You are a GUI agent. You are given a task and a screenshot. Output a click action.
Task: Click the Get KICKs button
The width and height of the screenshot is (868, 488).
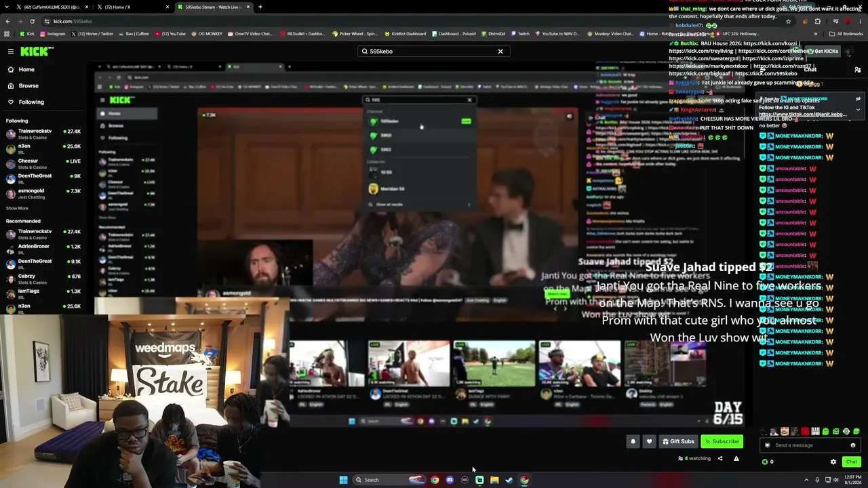click(823, 52)
